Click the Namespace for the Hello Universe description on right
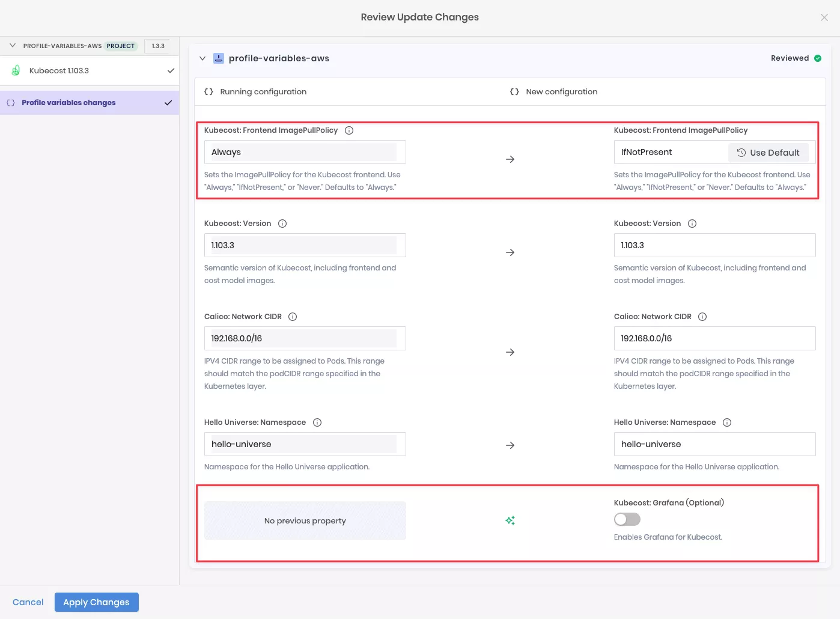The width and height of the screenshot is (840, 619). [x=697, y=467]
